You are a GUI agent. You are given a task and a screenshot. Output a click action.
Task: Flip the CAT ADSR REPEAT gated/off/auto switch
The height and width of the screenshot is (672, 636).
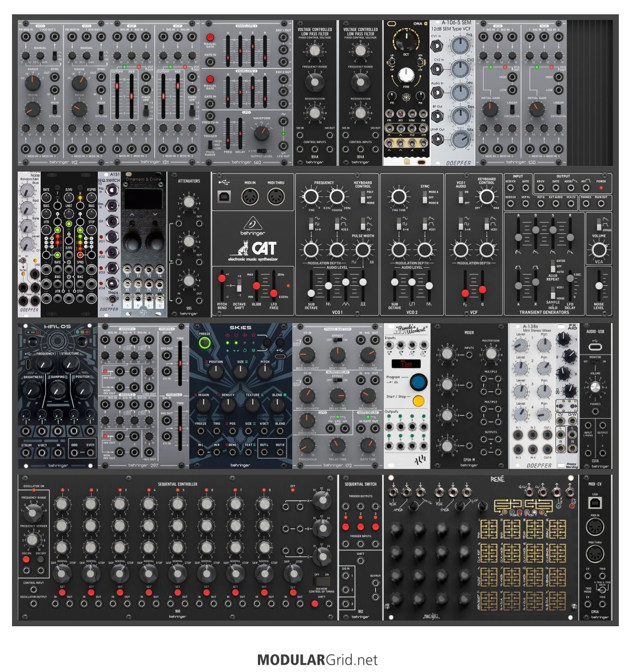[553, 266]
